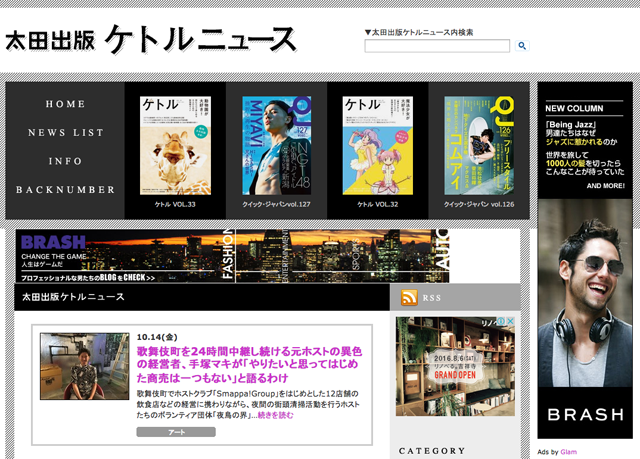Open the ケトル VOL.32 caption link

[378, 204]
